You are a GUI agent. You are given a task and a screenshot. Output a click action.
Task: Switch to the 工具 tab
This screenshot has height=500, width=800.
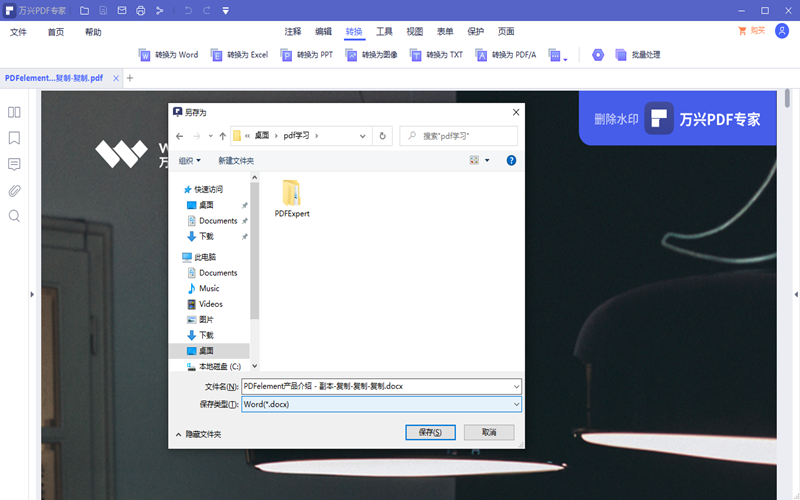tap(384, 32)
